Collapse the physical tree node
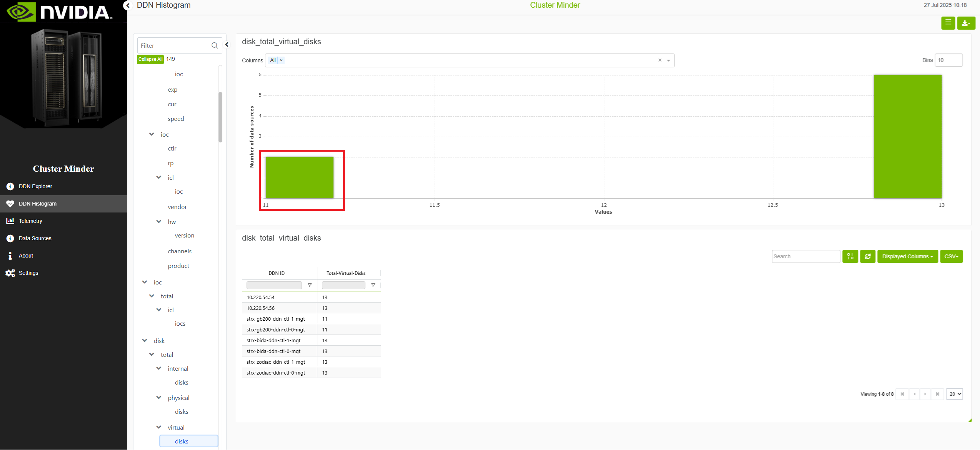The width and height of the screenshot is (980, 450). click(x=158, y=398)
